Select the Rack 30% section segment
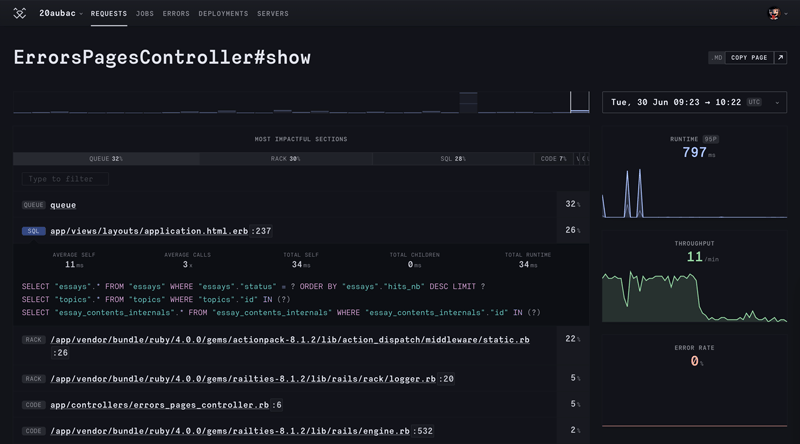The image size is (800, 444). [x=286, y=159]
